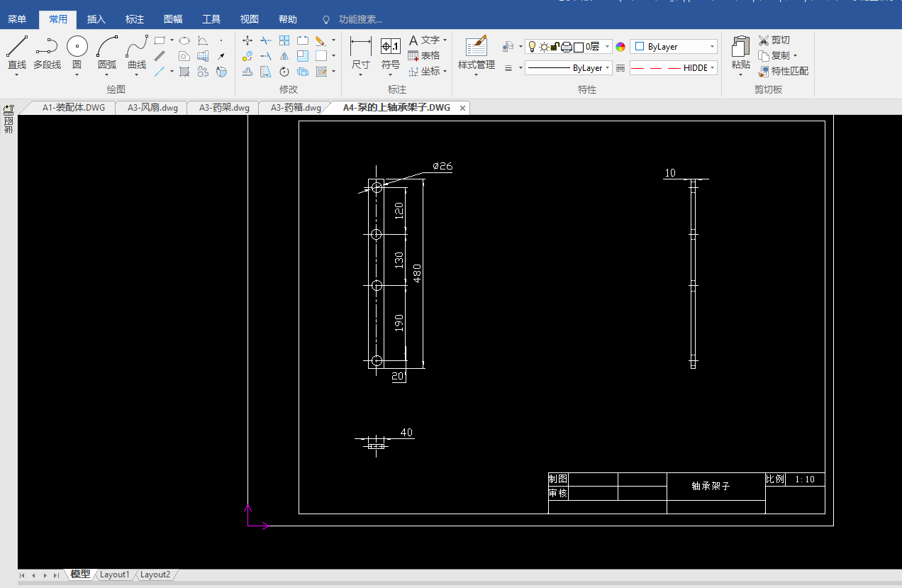The image size is (902, 588).
Task: Select the Mirror tool icon
Action: click(x=284, y=56)
